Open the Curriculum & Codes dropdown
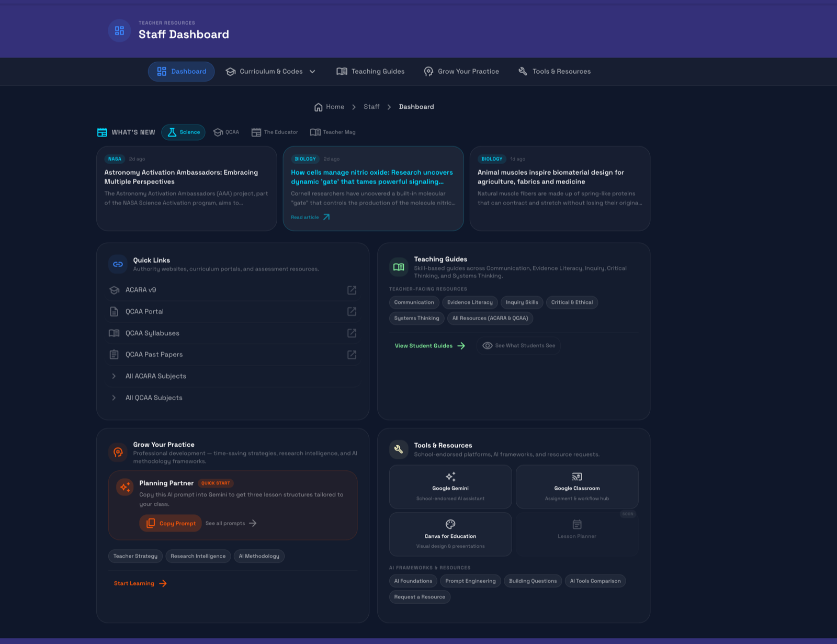The image size is (837, 644). [270, 72]
